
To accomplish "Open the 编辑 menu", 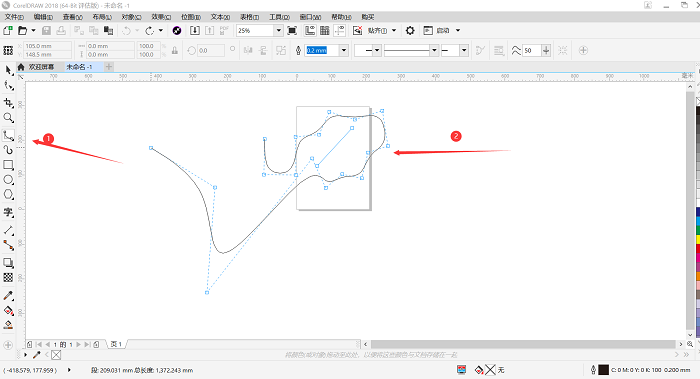I will click(x=43, y=17).
